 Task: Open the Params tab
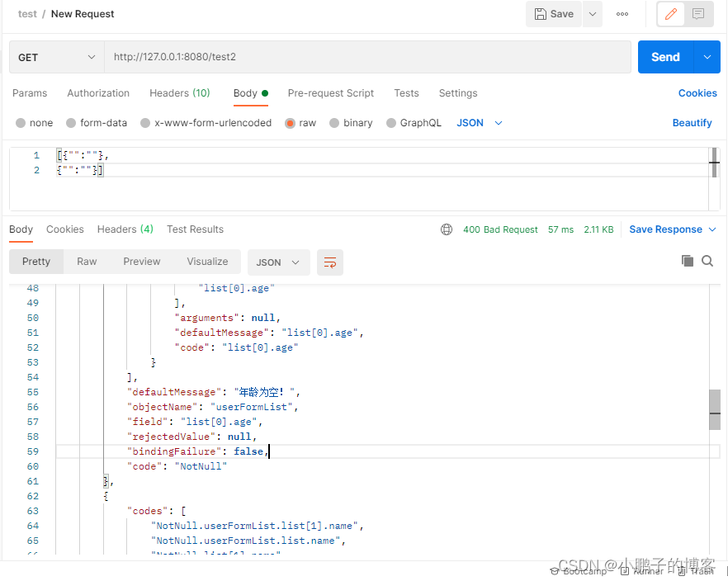30,93
